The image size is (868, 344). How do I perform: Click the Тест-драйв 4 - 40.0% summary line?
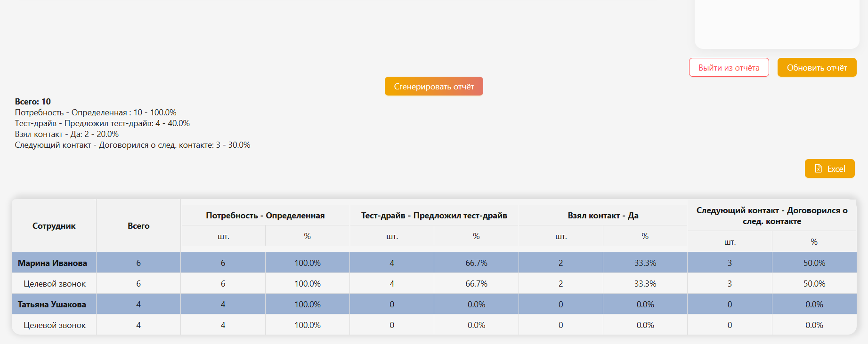(102, 123)
